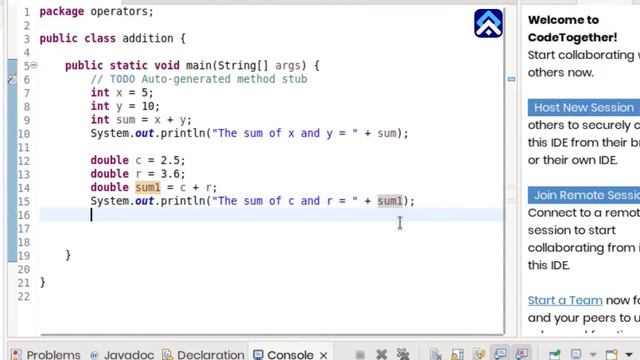Click the 'package operators;' line
Viewport: 640px width, 360px height.
point(96,11)
